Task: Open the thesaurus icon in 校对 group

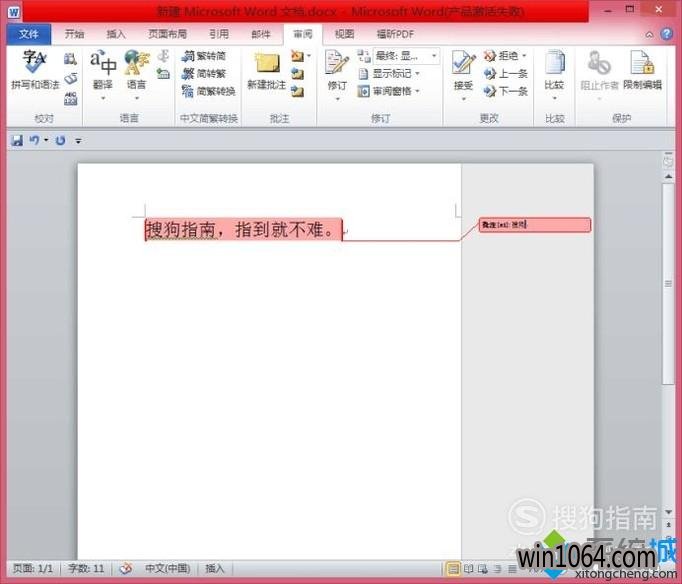Action: 70,79
